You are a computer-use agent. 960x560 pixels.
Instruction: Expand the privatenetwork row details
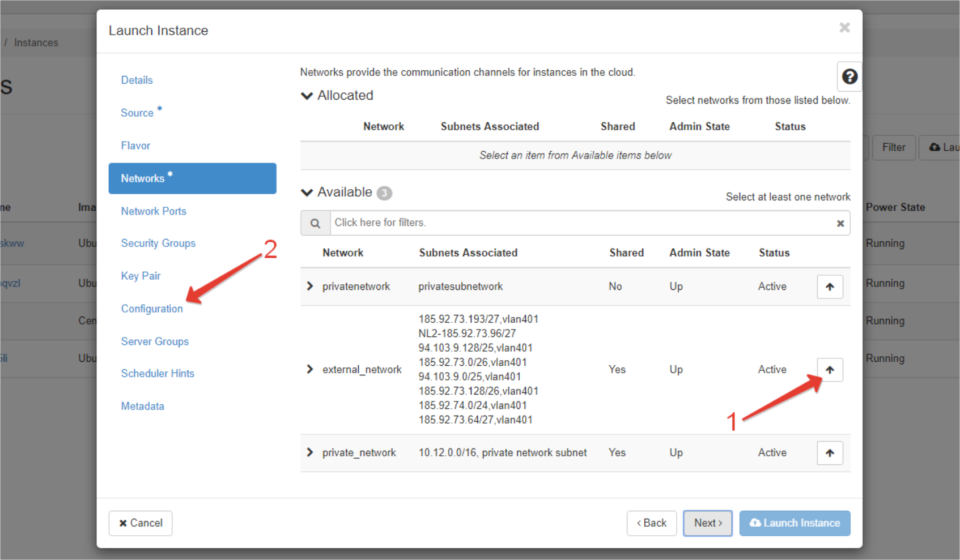(x=310, y=287)
